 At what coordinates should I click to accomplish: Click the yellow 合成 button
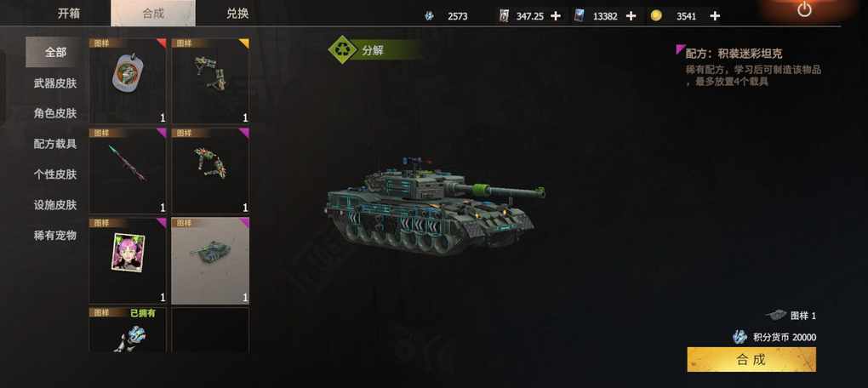[x=751, y=360]
